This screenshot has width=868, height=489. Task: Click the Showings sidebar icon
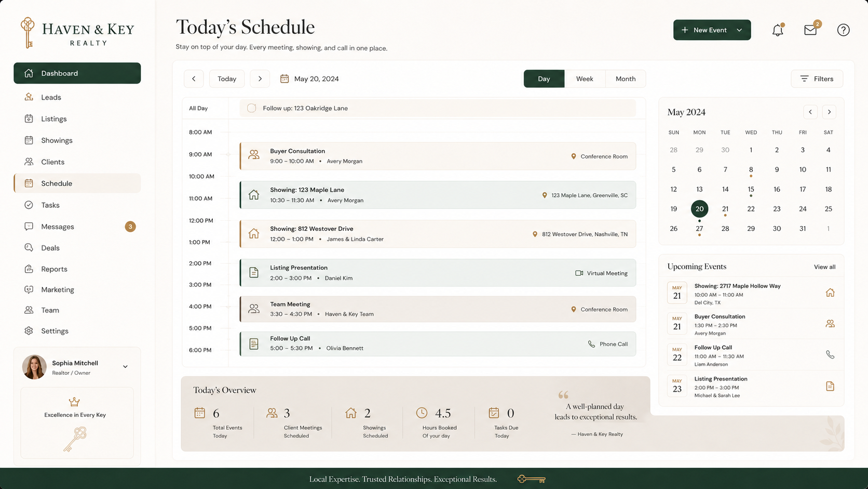coord(29,140)
